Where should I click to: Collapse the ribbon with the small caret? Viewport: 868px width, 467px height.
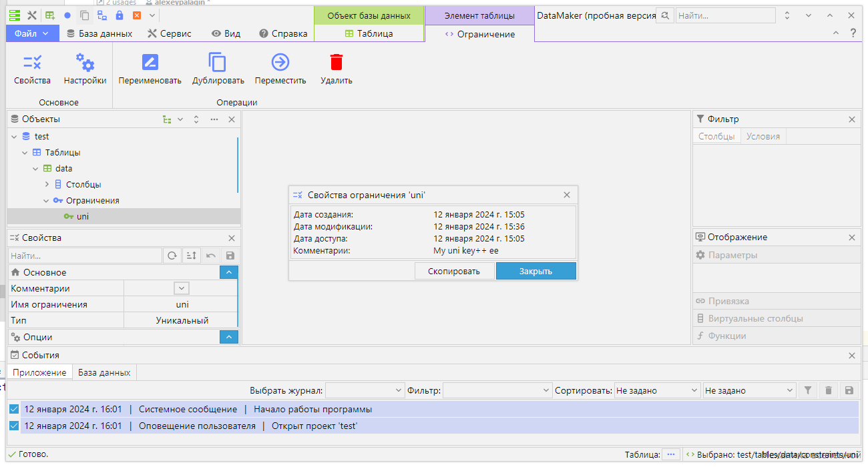[x=836, y=33]
